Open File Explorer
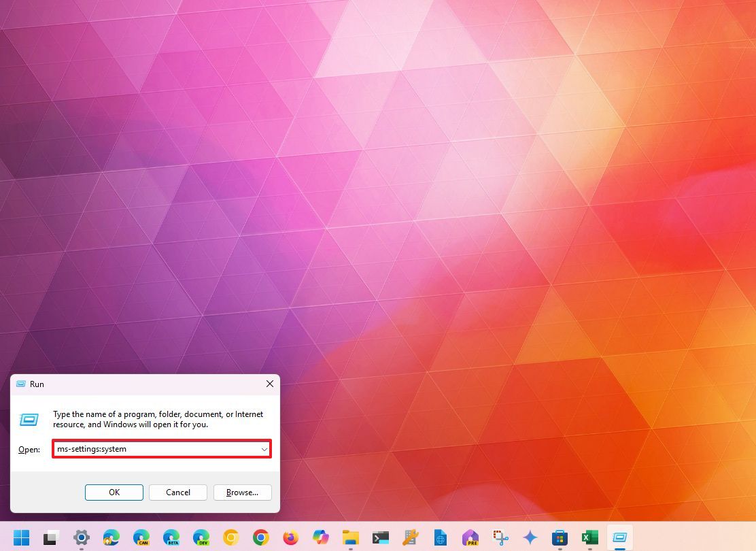Image resolution: width=756 pixels, height=551 pixels. click(350, 537)
